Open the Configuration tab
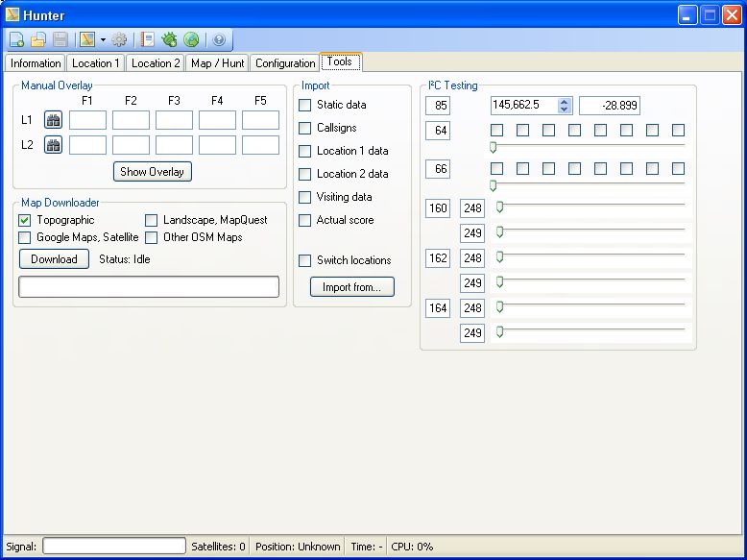This screenshot has width=747, height=560. click(285, 63)
